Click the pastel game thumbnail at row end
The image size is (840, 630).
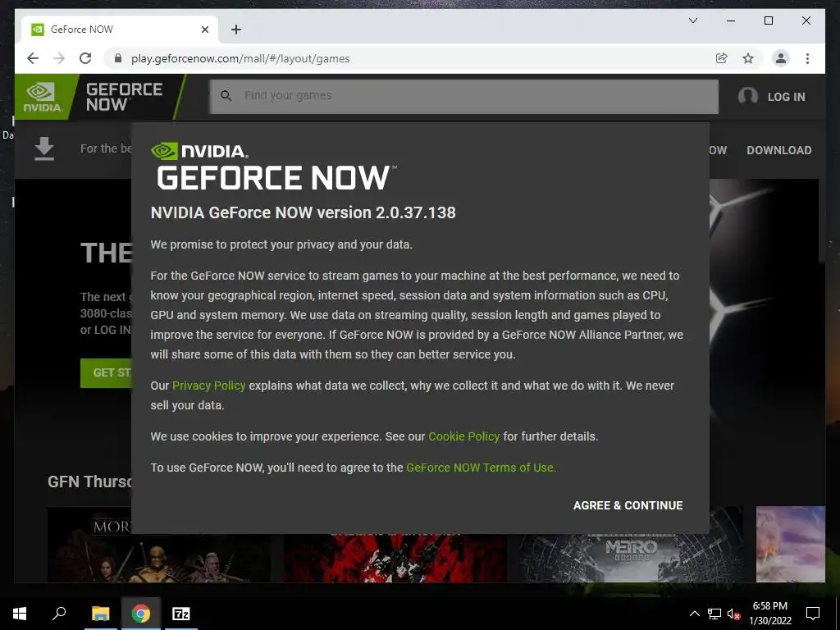(x=790, y=545)
